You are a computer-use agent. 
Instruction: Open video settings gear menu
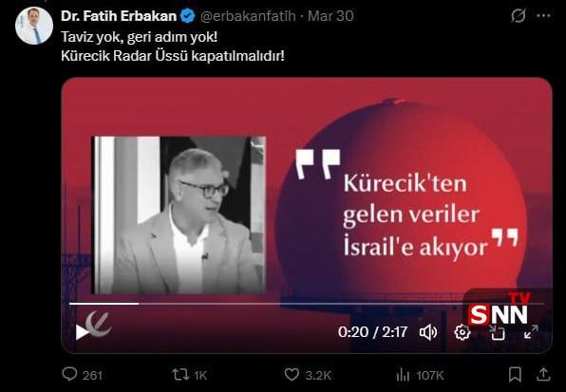point(462,332)
